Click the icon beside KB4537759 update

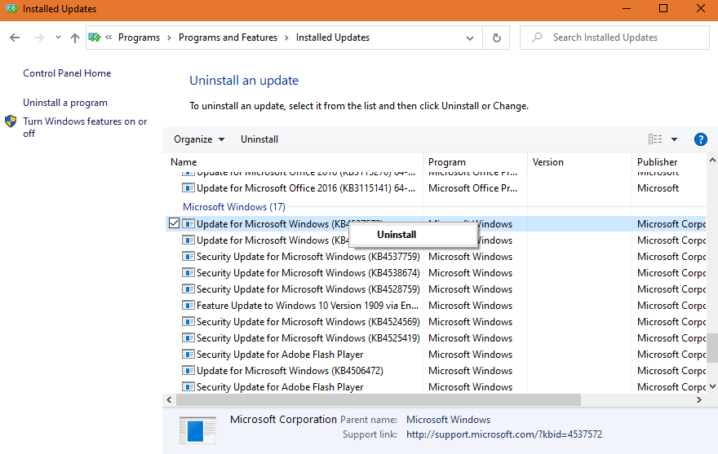pyautogui.click(x=188, y=257)
